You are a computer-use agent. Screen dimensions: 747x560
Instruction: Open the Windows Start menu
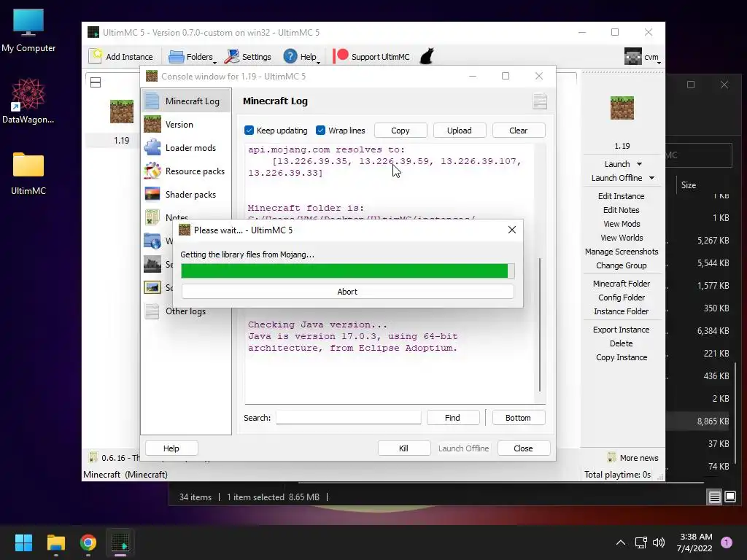[23, 542]
